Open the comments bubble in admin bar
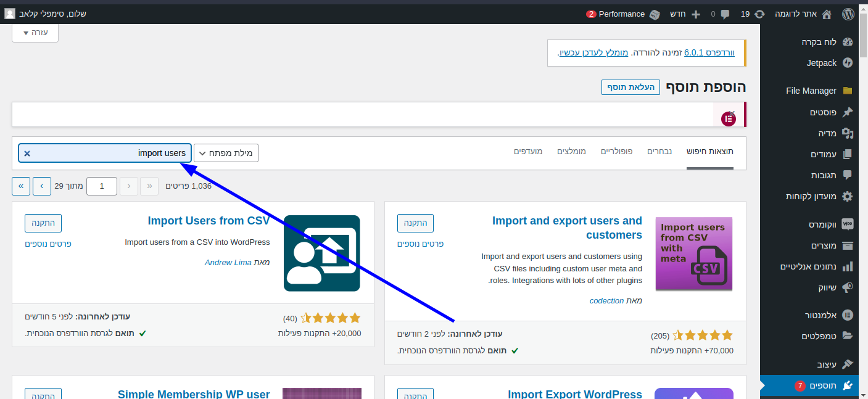The image size is (868, 399). tap(724, 14)
